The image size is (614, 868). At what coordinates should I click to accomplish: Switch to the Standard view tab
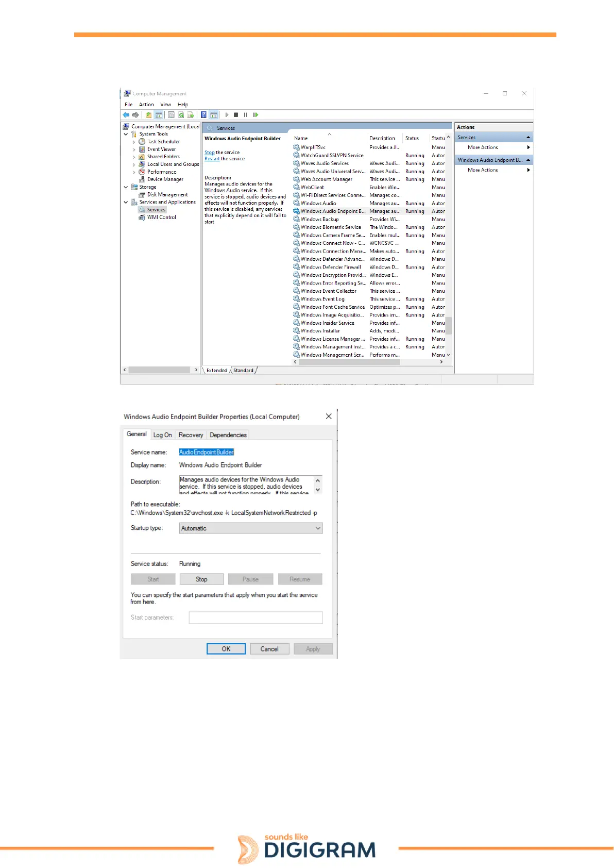point(243,371)
